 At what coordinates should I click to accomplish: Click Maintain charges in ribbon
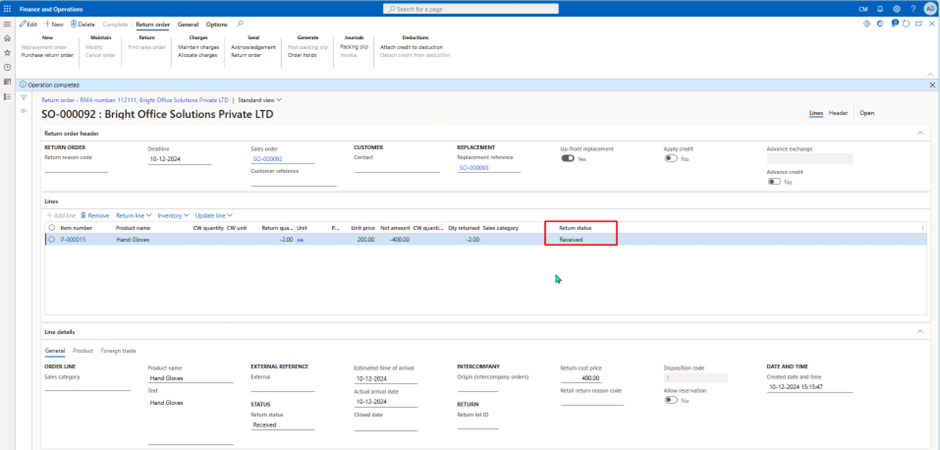[x=198, y=47]
